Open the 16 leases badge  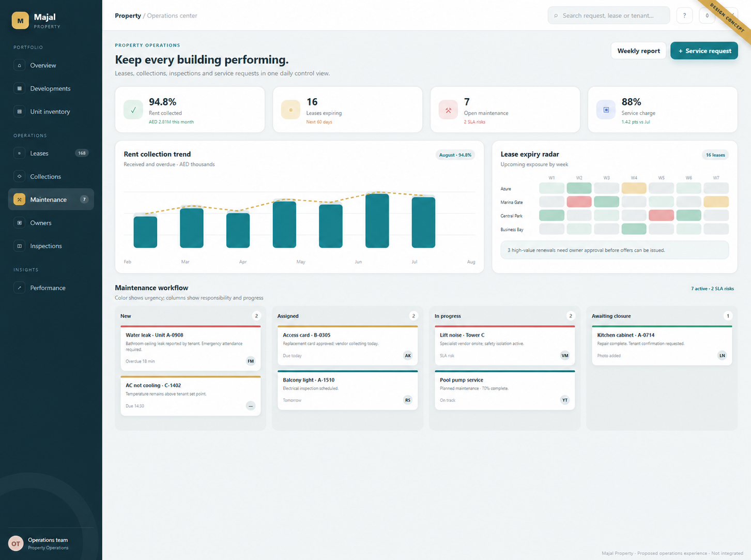pos(715,155)
